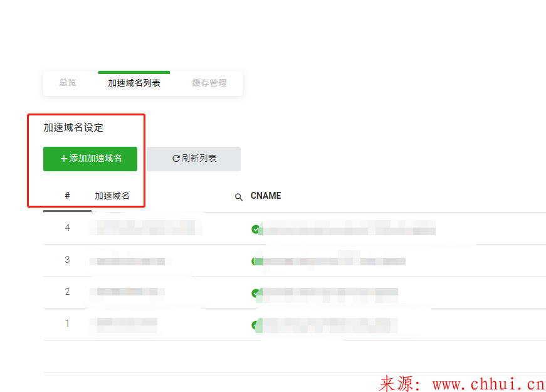Click the blurred domain name in row 4

(x=145, y=228)
